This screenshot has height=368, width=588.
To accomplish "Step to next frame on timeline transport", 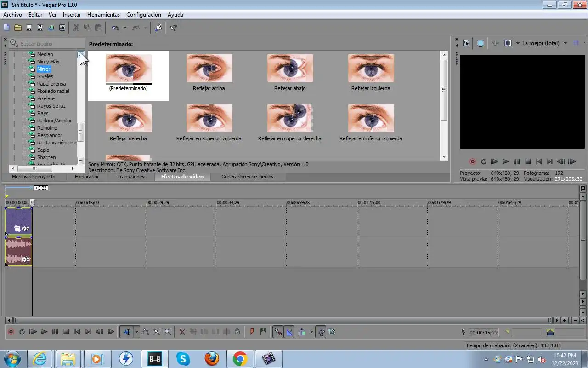I will coord(110,332).
